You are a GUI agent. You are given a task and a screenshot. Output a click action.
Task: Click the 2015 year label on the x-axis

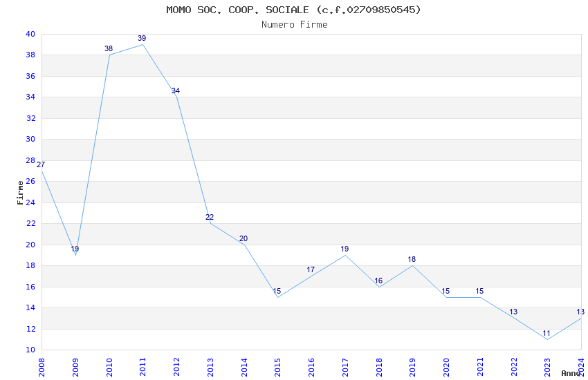click(278, 367)
